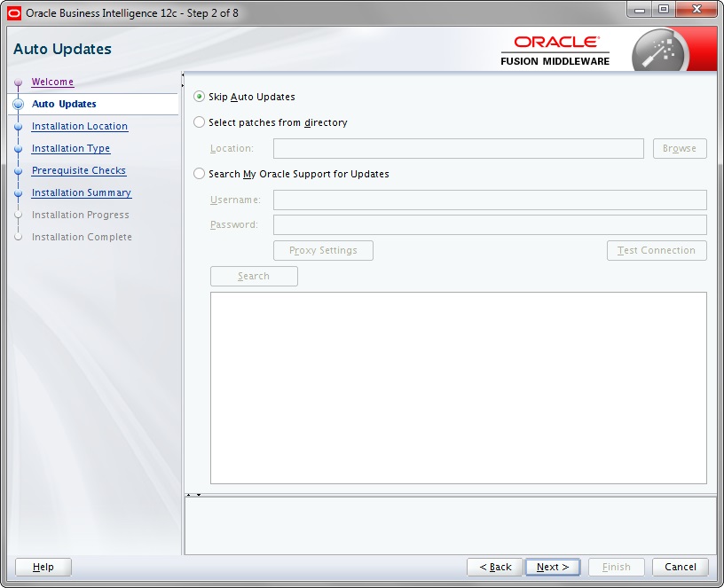
Task: Click the message pane collapse arrows
Action: pyautogui.click(x=193, y=495)
